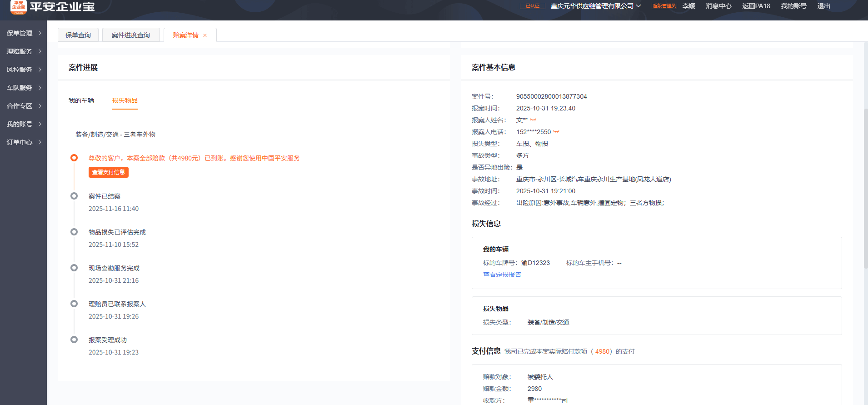Click the 案件已结案 timeline node
The height and width of the screenshot is (405, 868).
74,196
